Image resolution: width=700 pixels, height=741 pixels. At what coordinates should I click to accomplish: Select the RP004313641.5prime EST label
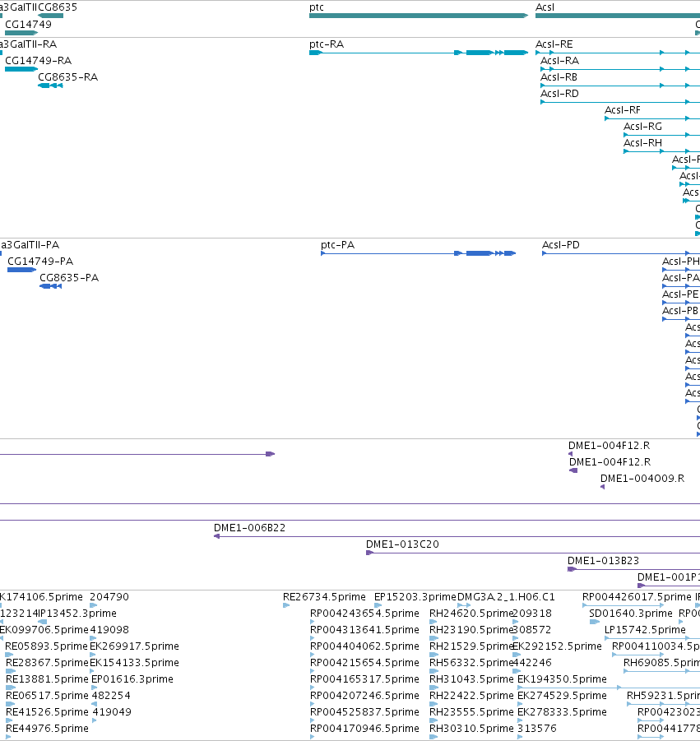click(364, 631)
